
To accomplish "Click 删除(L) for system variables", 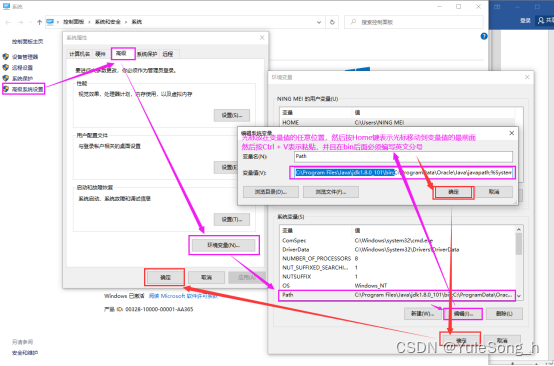I will tap(504, 314).
